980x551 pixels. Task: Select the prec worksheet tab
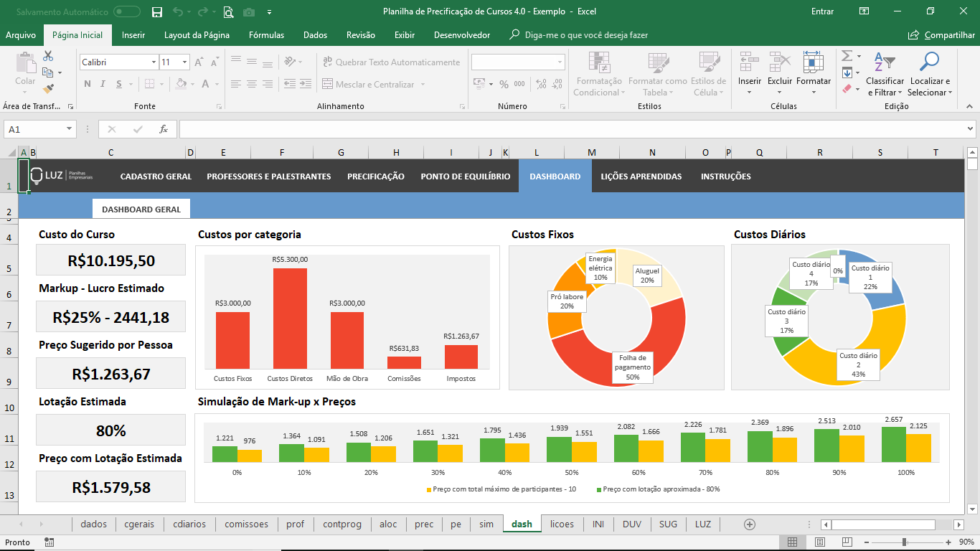click(424, 524)
